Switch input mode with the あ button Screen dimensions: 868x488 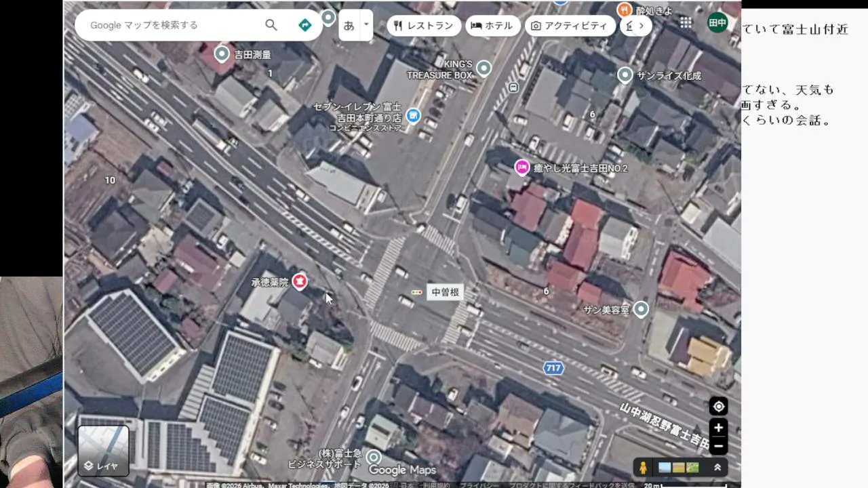point(349,26)
